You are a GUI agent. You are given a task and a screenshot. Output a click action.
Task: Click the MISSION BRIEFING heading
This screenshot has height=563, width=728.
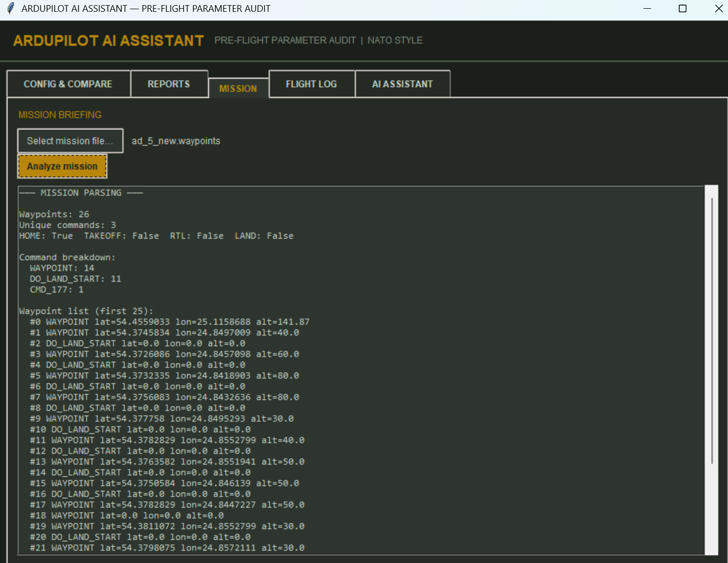coord(60,115)
